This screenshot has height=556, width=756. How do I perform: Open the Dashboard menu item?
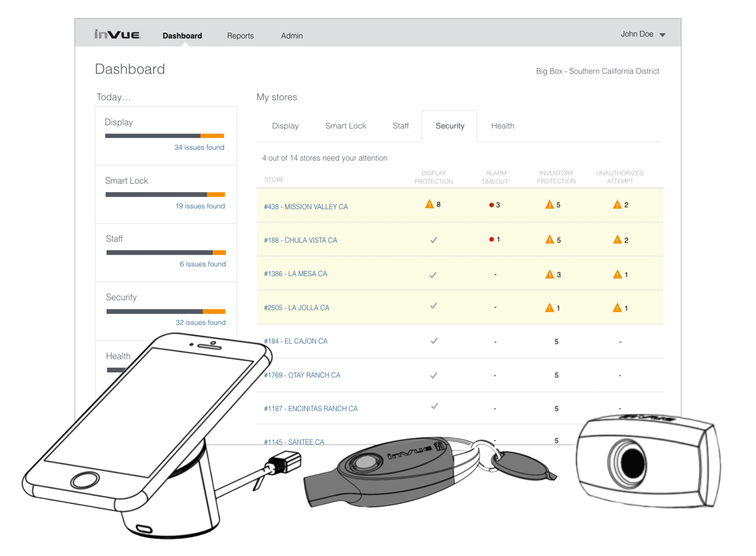coord(182,36)
